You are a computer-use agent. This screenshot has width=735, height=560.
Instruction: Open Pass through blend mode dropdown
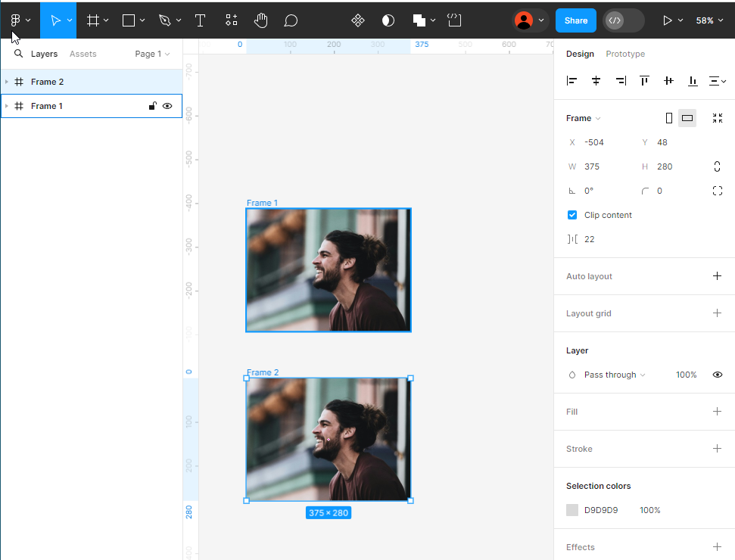(615, 375)
